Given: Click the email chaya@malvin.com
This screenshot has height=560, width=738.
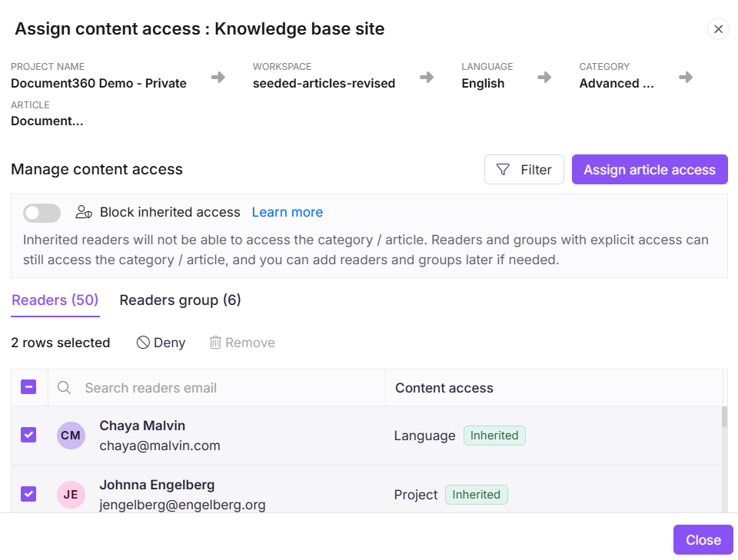Looking at the screenshot, I should 160,446.
